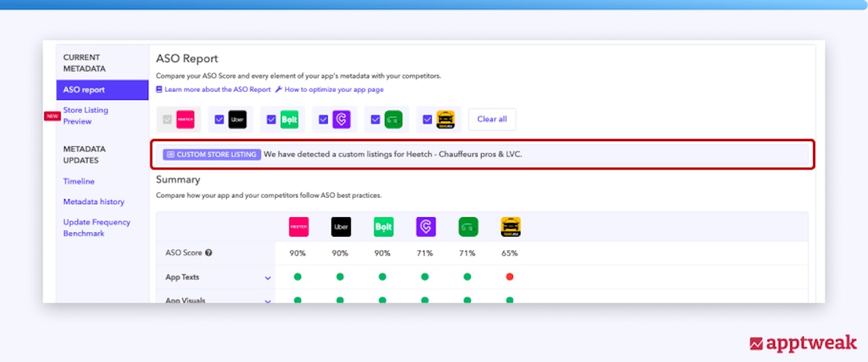Viewport: 868px width, 362px height.
Task: Select Metadata history in the sidebar
Action: 93,201
